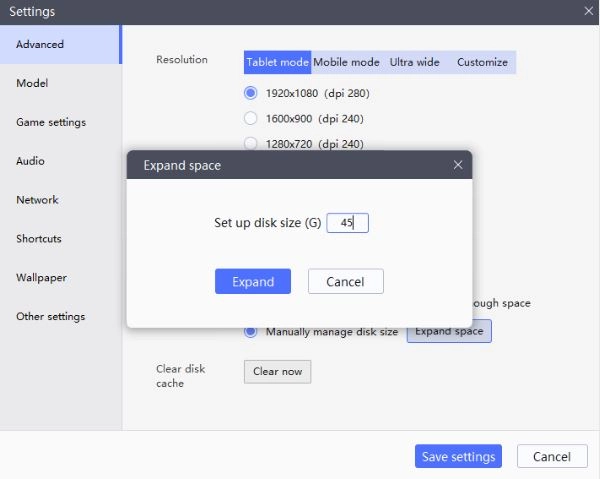This screenshot has height=479, width=600.
Task: Open Customize resolution tab
Action: 482,62
